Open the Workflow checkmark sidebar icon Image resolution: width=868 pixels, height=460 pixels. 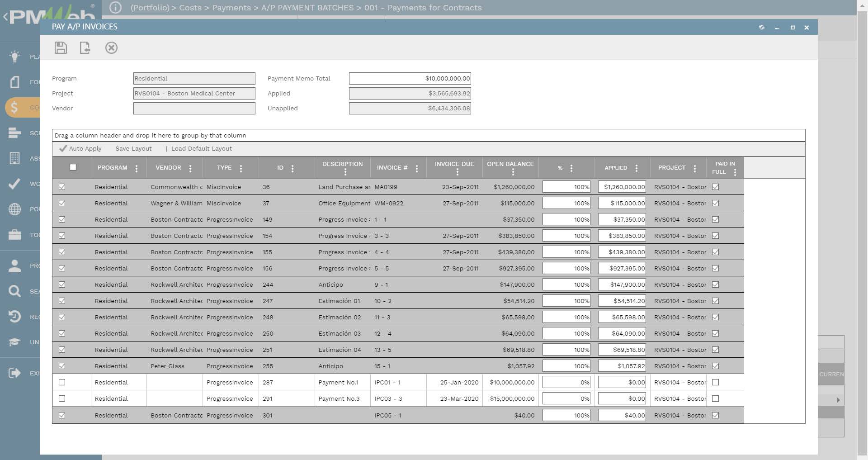point(14,184)
